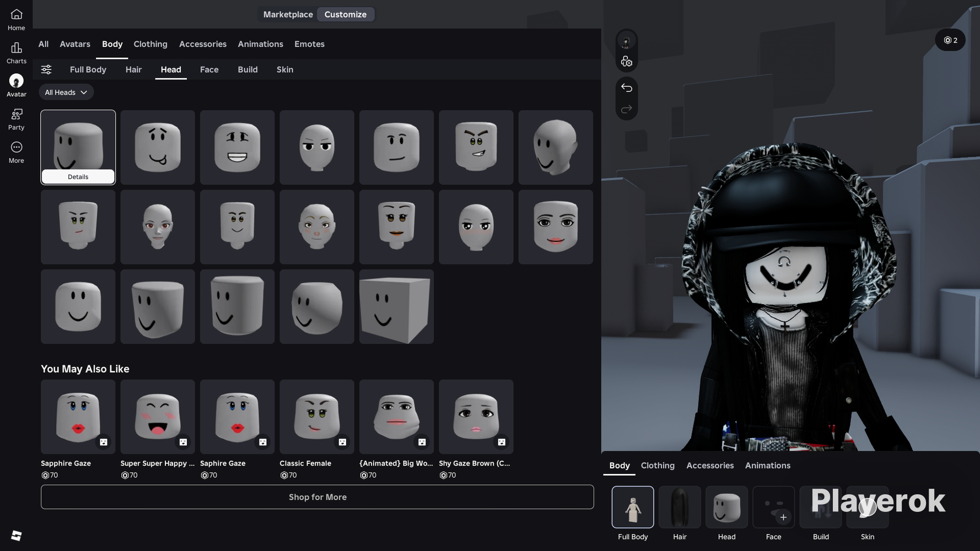
Task: Open the equipped Full Body slot
Action: [633, 507]
